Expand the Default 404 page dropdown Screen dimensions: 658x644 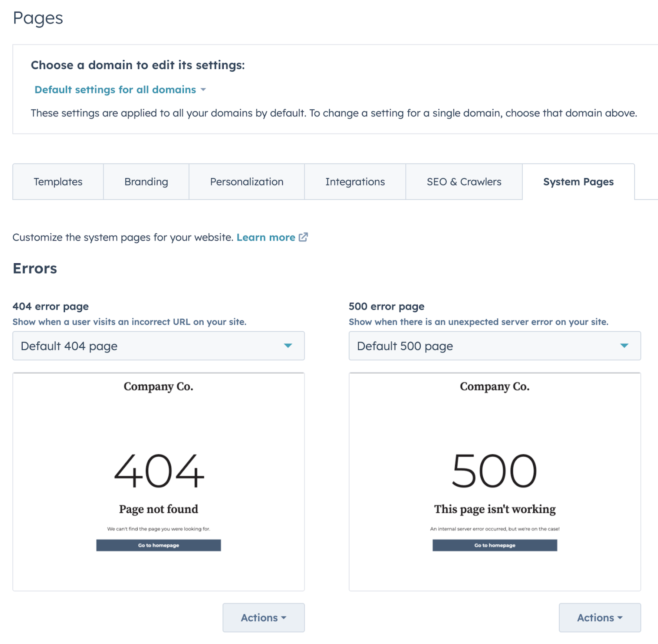pyautogui.click(x=158, y=346)
